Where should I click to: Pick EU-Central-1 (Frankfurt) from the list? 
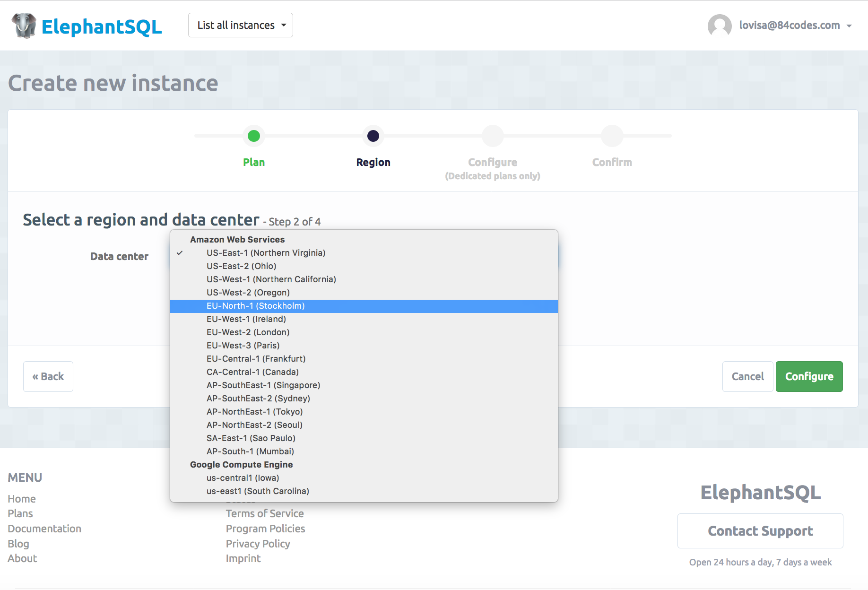coord(256,359)
